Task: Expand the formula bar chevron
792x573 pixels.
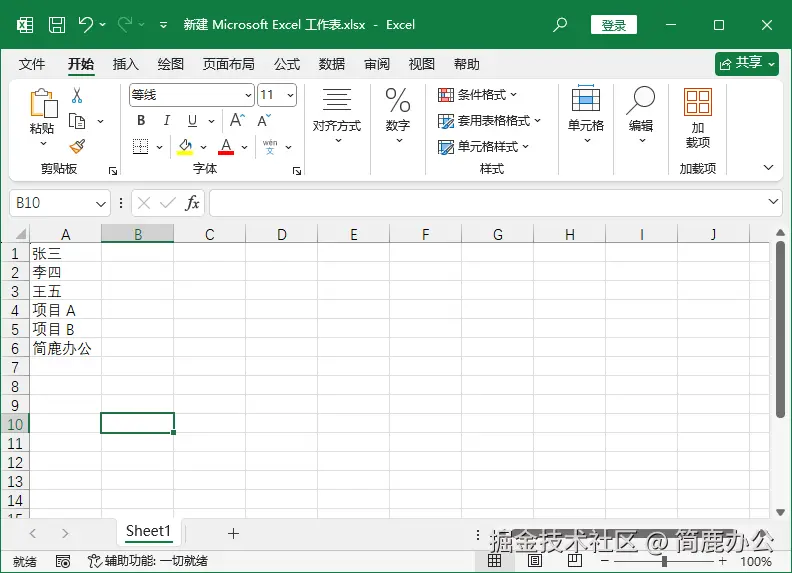Action: [773, 202]
